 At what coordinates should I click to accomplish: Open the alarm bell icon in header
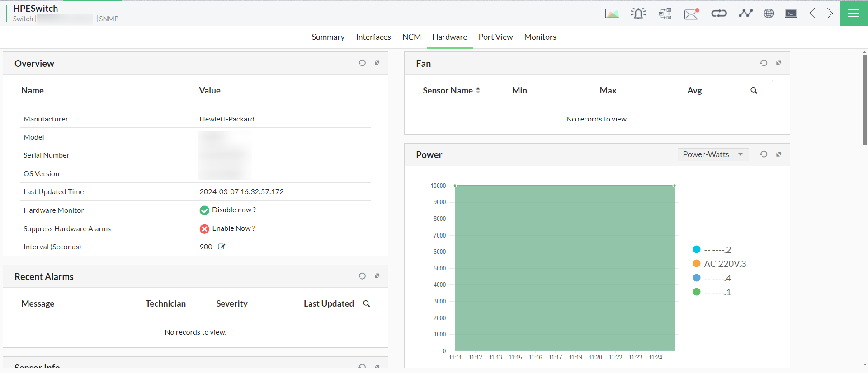coord(638,14)
